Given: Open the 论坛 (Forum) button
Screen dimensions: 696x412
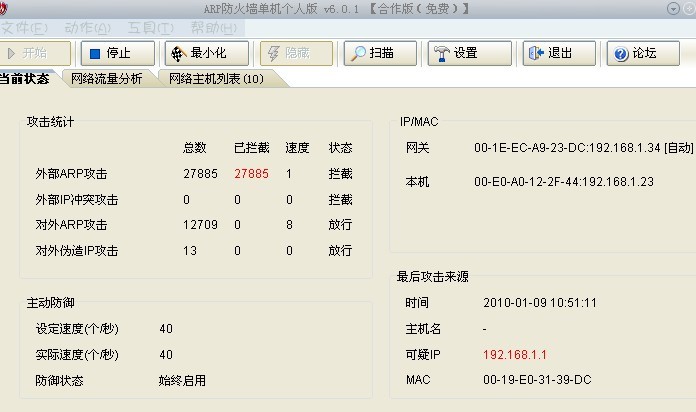Looking at the screenshot, I should [x=643, y=53].
